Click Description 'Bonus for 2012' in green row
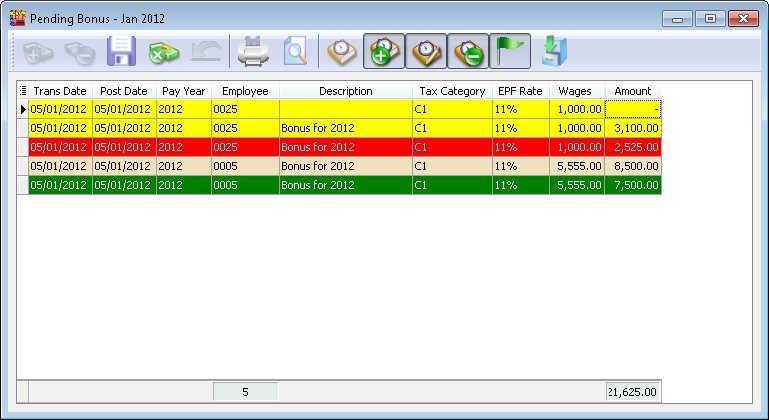 point(346,185)
